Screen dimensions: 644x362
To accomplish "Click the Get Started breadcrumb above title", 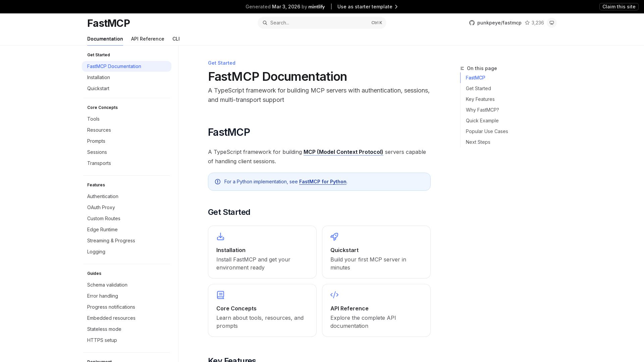I will click(x=222, y=63).
